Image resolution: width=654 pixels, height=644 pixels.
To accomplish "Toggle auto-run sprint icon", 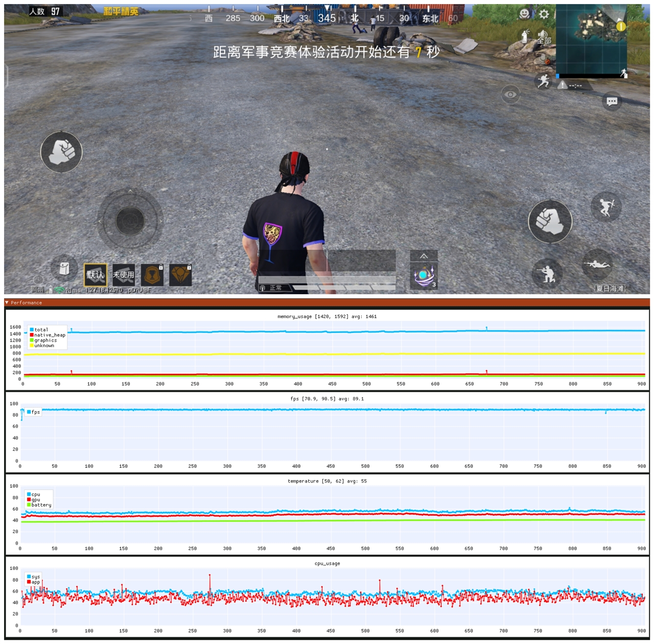I will (x=544, y=81).
